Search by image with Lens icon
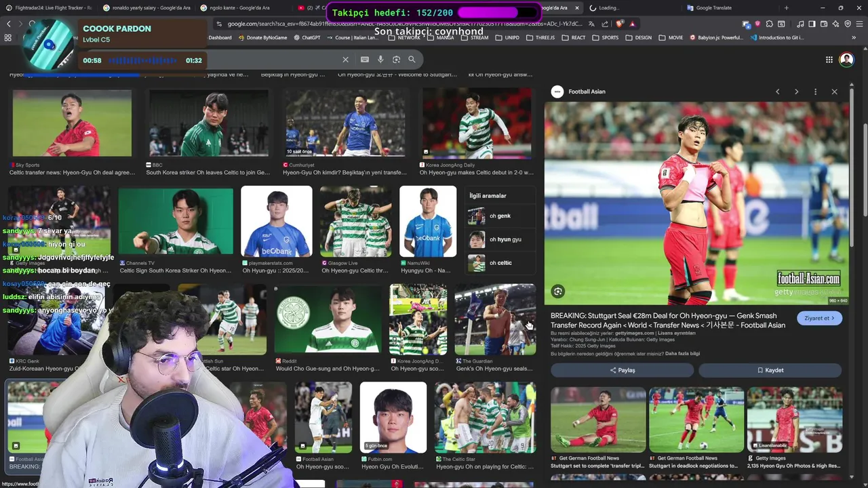This screenshot has height=488, width=868. point(396,60)
